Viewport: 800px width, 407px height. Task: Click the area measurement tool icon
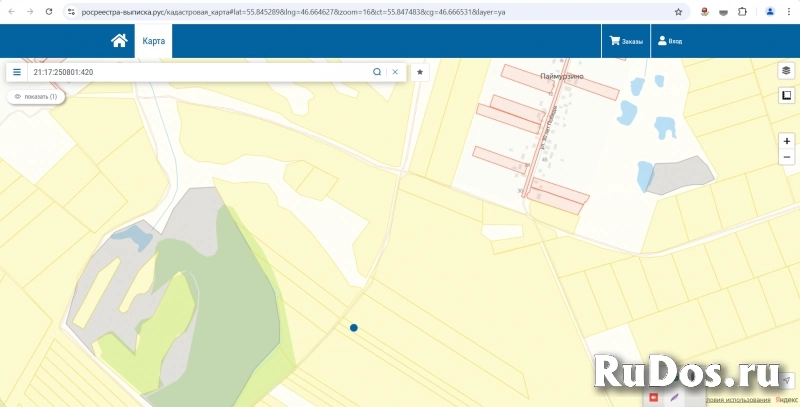click(x=787, y=95)
